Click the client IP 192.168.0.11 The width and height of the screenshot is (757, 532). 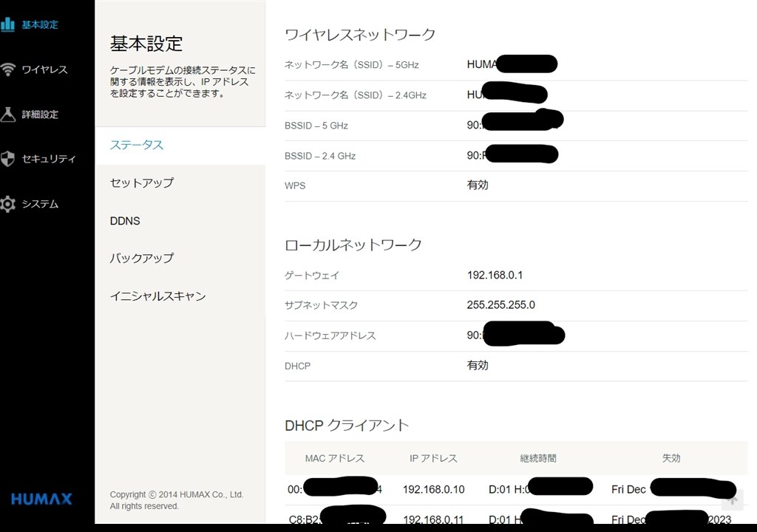pyautogui.click(x=433, y=519)
